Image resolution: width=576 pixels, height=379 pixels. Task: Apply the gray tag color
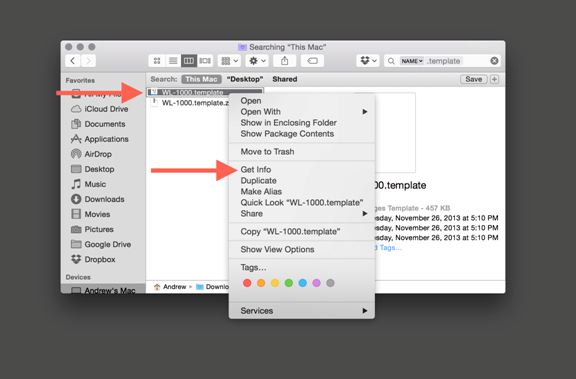click(x=330, y=283)
